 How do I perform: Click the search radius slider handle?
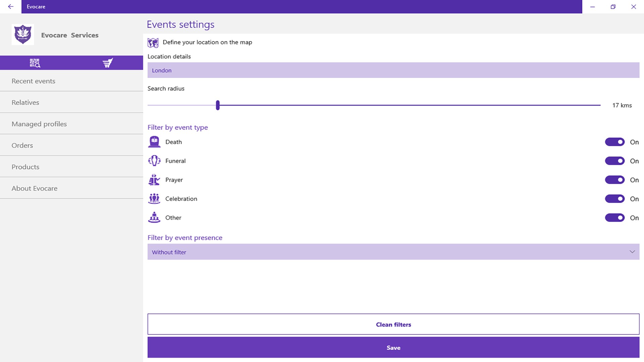(218, 105)
